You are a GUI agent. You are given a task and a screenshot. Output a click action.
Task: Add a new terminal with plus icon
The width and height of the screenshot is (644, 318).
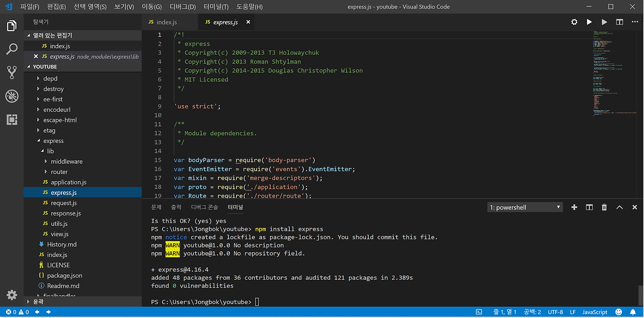(574, 207)
